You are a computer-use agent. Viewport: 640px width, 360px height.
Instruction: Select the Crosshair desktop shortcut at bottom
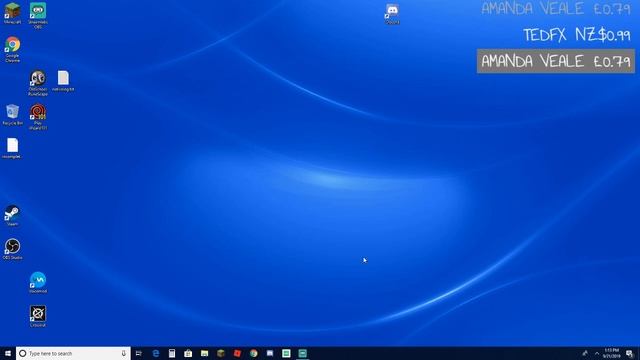coord(38,316)
